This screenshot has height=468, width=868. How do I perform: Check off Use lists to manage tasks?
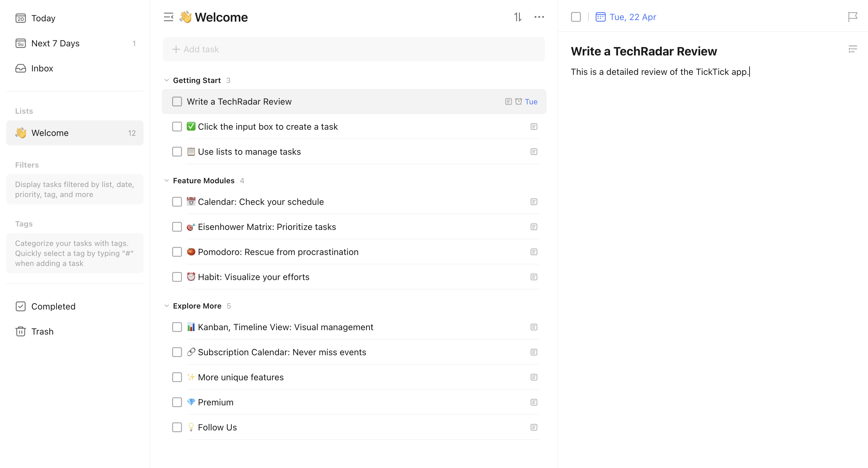coord(177,152)
